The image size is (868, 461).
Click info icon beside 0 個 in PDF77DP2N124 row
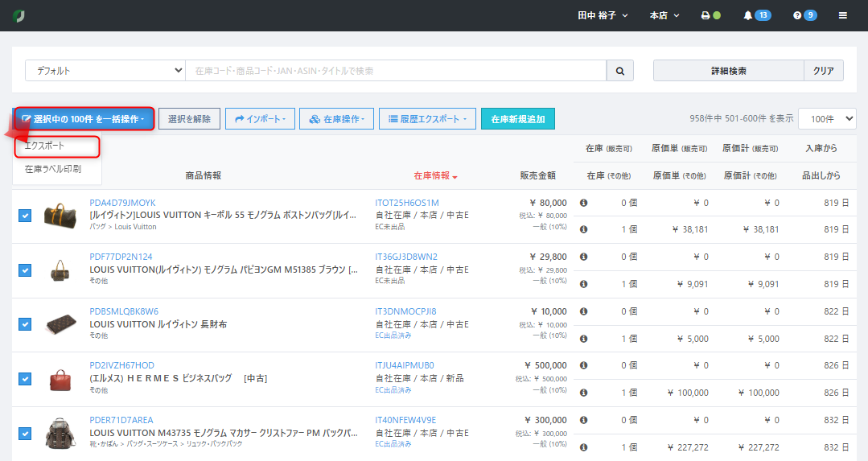[x=583, y=257]
